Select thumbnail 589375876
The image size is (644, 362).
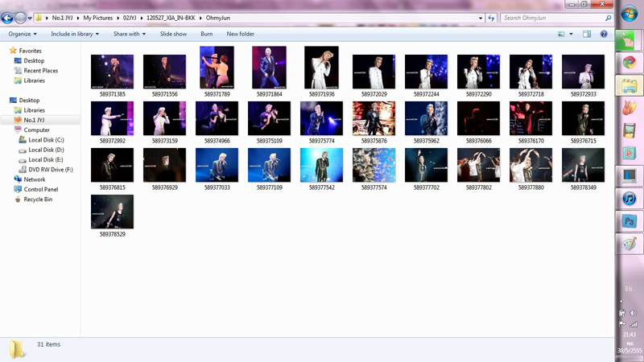374,118
